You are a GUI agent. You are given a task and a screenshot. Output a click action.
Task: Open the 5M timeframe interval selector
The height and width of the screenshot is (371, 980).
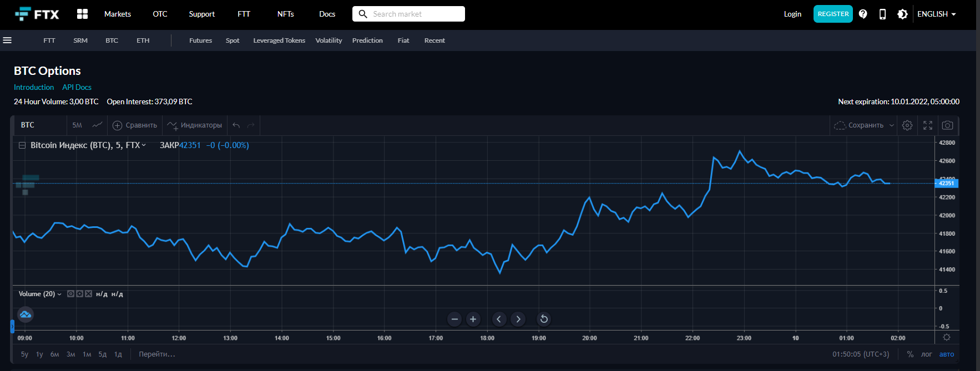click(x=77, y=125)
